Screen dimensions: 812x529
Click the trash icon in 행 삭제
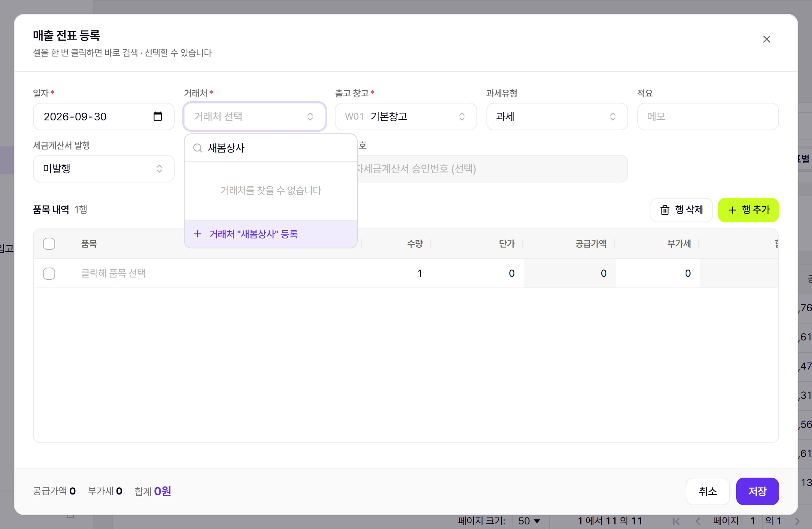pos(665,210)
